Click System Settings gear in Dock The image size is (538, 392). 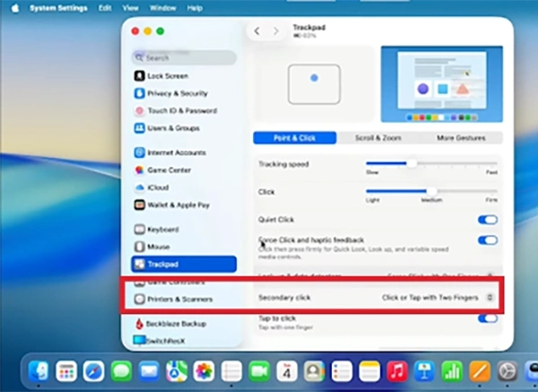pyautogui.click(x=508, y=371)
